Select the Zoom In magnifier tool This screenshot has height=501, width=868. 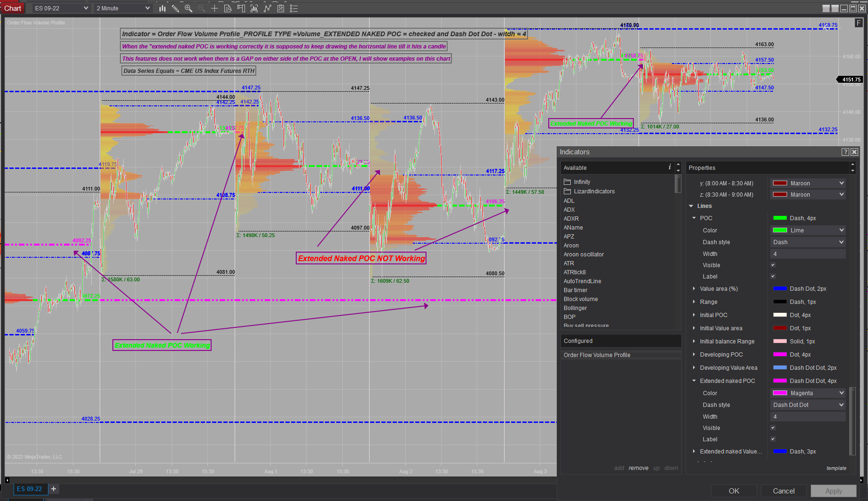(x=188, y=8)
